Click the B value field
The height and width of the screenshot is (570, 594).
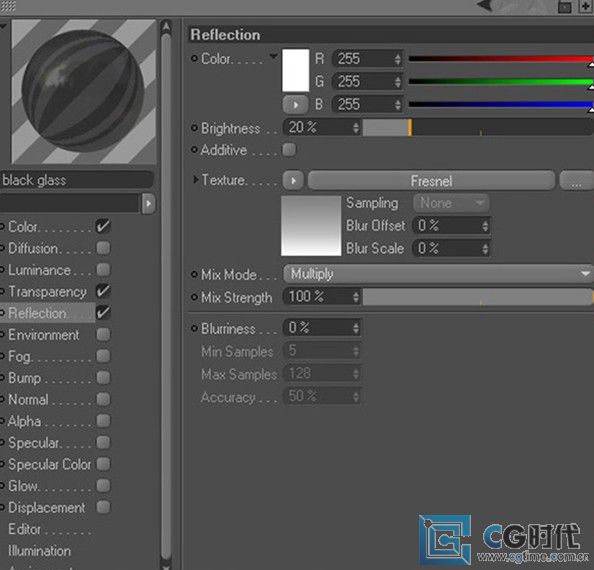point(367,105)
